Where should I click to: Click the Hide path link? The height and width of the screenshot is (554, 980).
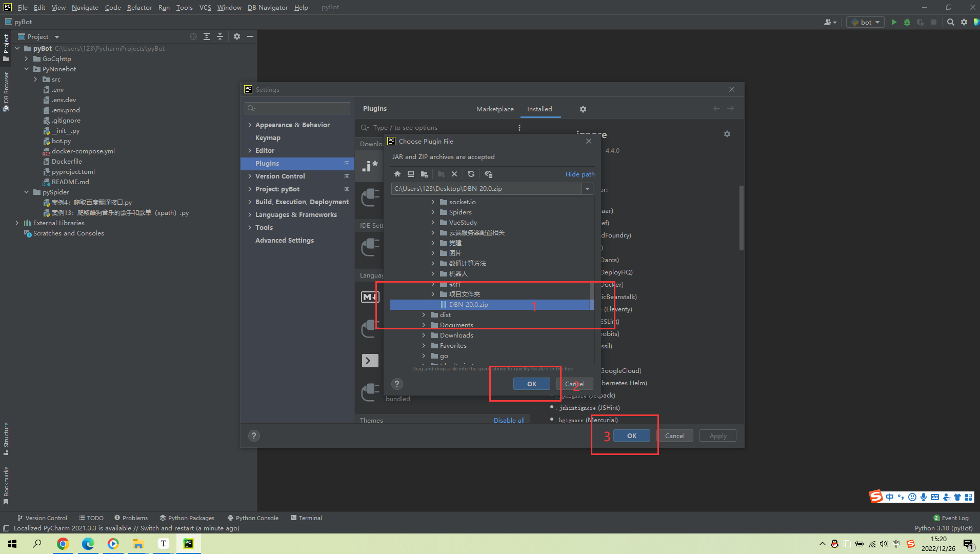[x=580, y=174]
